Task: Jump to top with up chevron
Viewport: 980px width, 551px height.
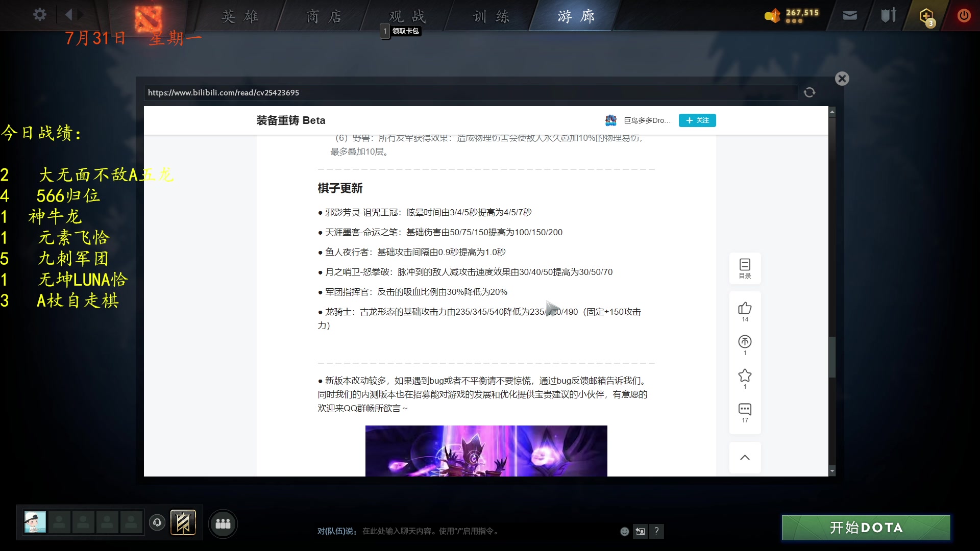Action: coord(745,458)
